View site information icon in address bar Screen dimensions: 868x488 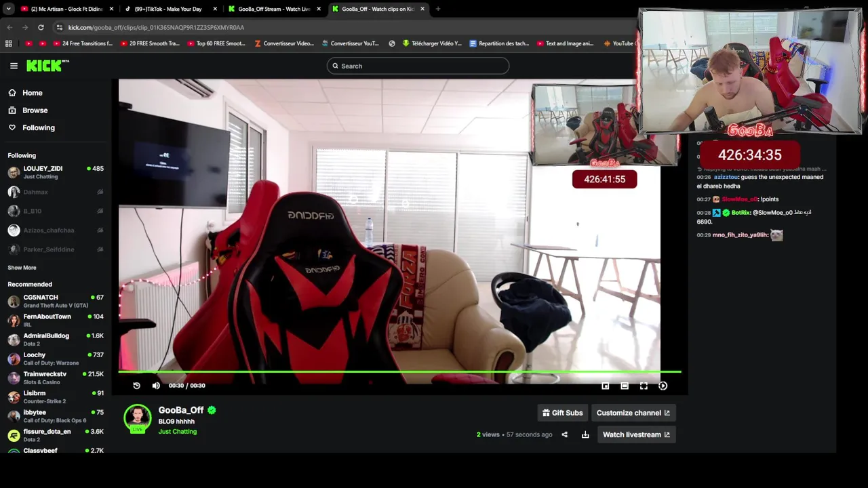(x=60, y=27)
